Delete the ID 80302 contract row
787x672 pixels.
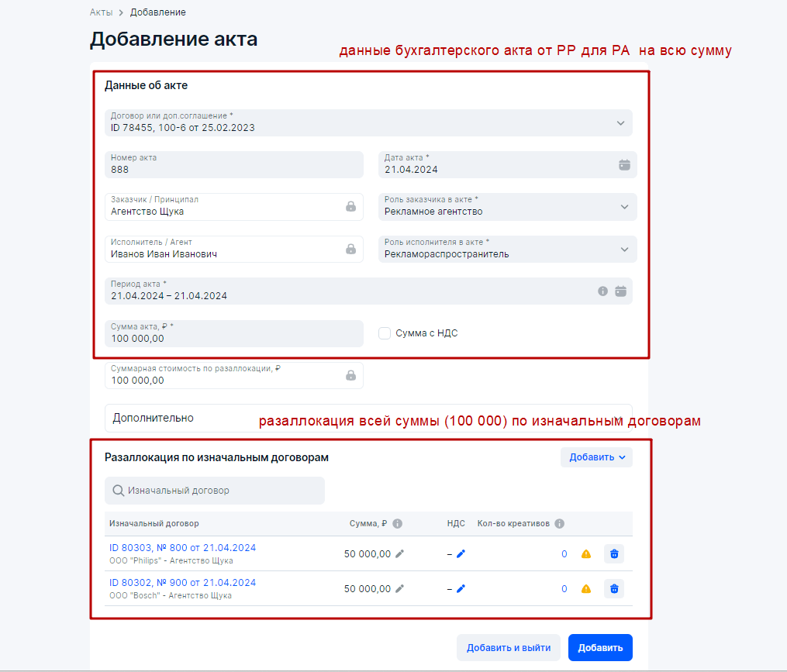614,589
